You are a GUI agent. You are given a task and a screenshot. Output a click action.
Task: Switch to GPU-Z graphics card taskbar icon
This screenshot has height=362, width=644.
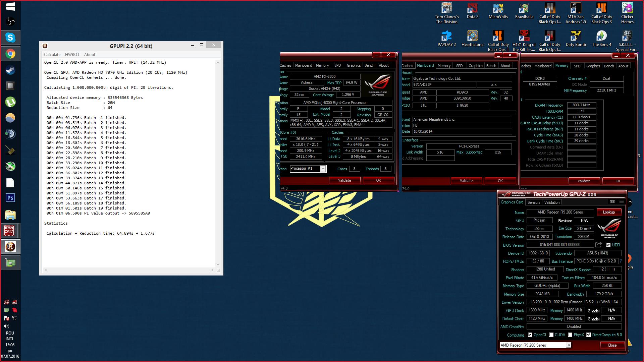point(10,263)
